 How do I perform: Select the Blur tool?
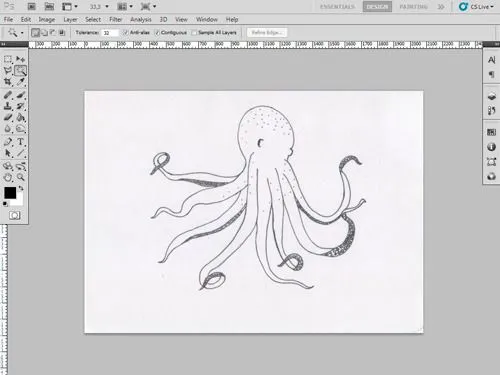[x=8, y=128]
